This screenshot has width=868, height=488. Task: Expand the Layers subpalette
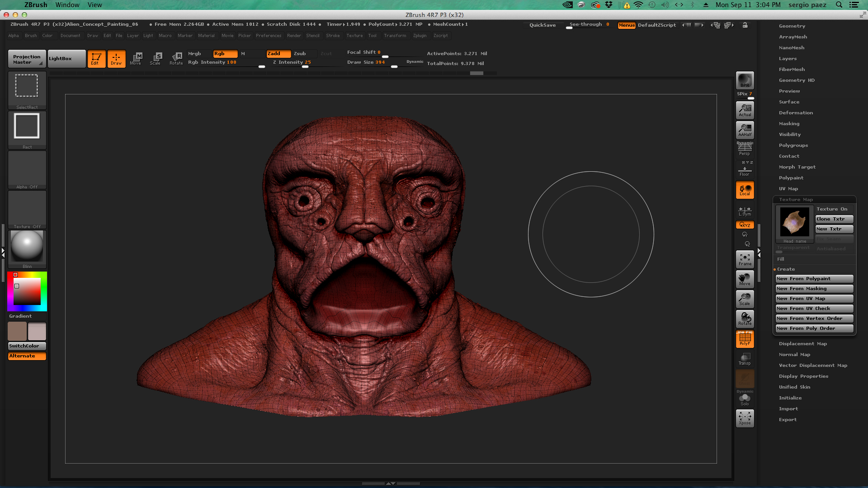click(x=788, y=59)
